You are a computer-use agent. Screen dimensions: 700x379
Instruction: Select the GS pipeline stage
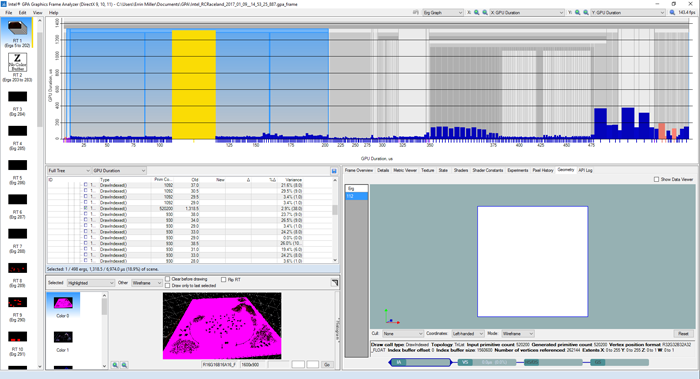pos(620,362)
